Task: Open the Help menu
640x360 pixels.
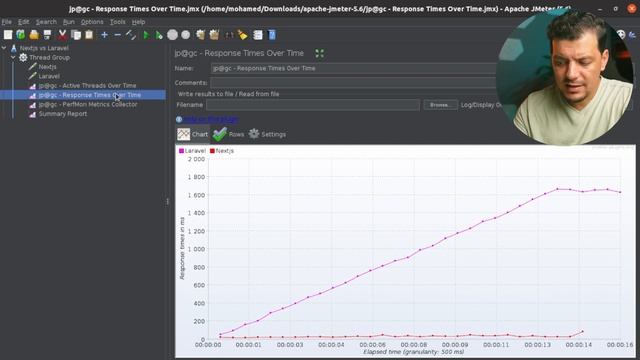Action: [x=138, y=22]
